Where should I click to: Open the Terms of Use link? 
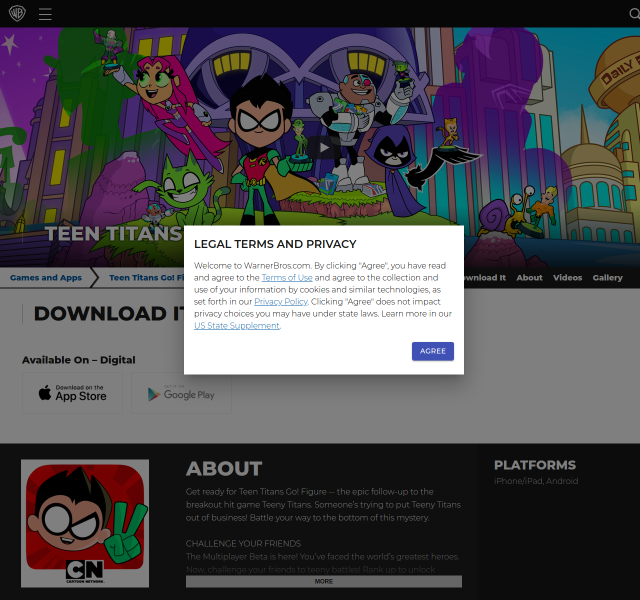pyautogui.click(x=287, y=278)
